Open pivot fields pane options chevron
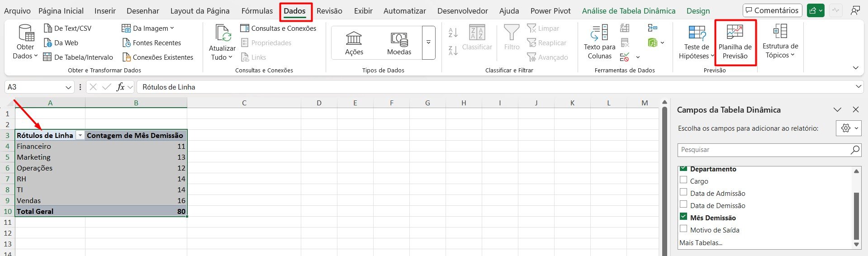The image size is (868, 256). [x=837, y=110]
